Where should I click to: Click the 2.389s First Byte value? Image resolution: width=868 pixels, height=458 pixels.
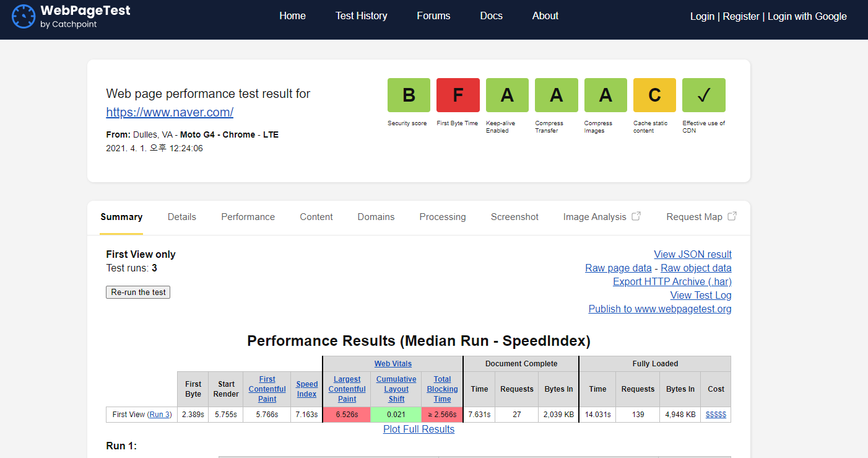point(193,415)
